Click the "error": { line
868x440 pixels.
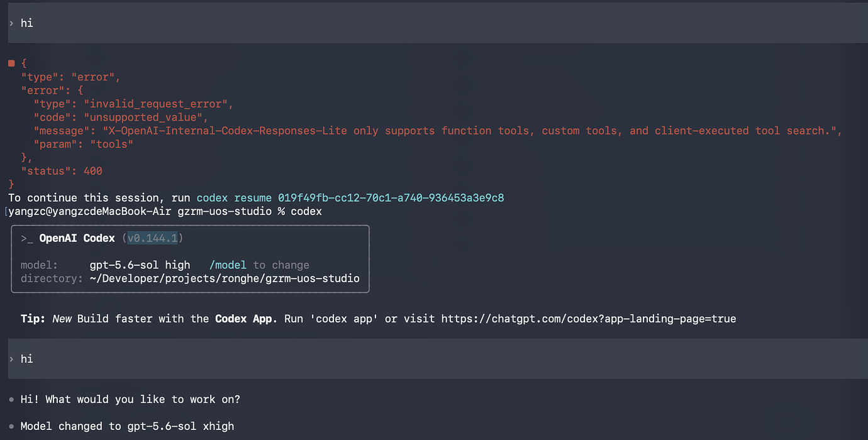[x=52, y=91]
